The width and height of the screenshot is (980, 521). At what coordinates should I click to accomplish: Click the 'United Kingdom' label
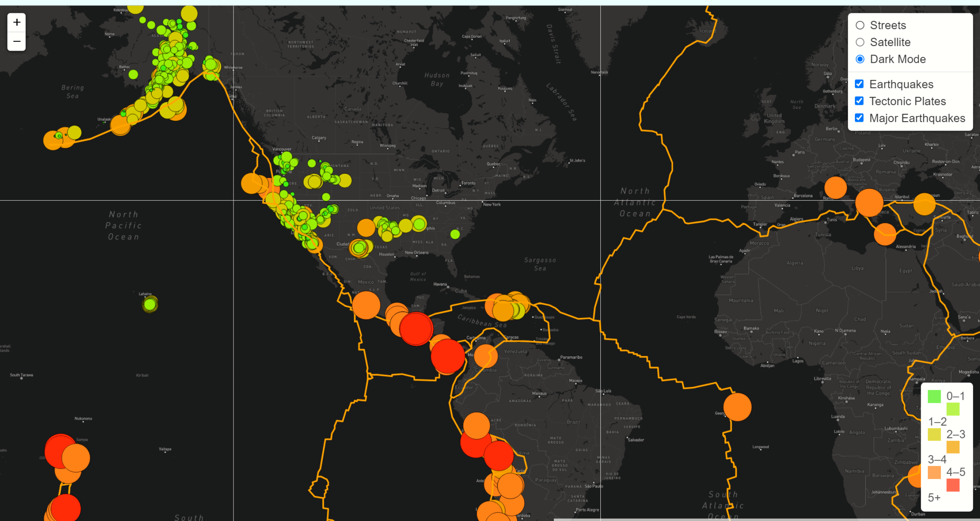tap(774, 118)
